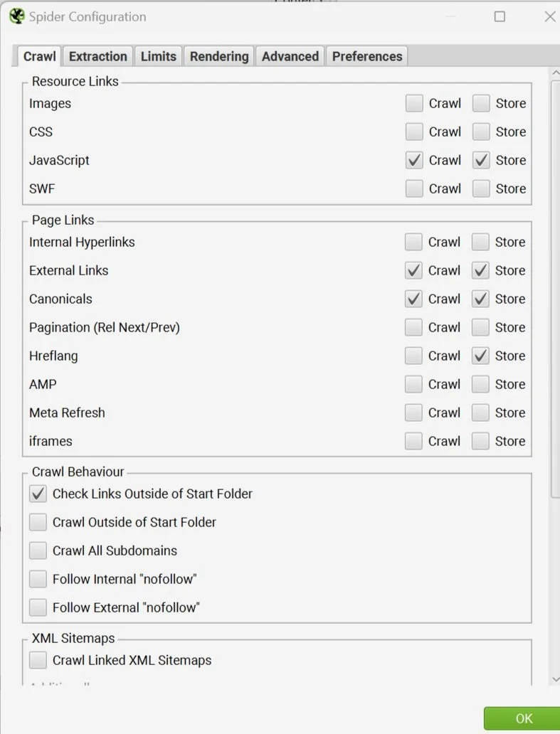
Task: Click the scrollbar down arrow
Action: point(555,679)
